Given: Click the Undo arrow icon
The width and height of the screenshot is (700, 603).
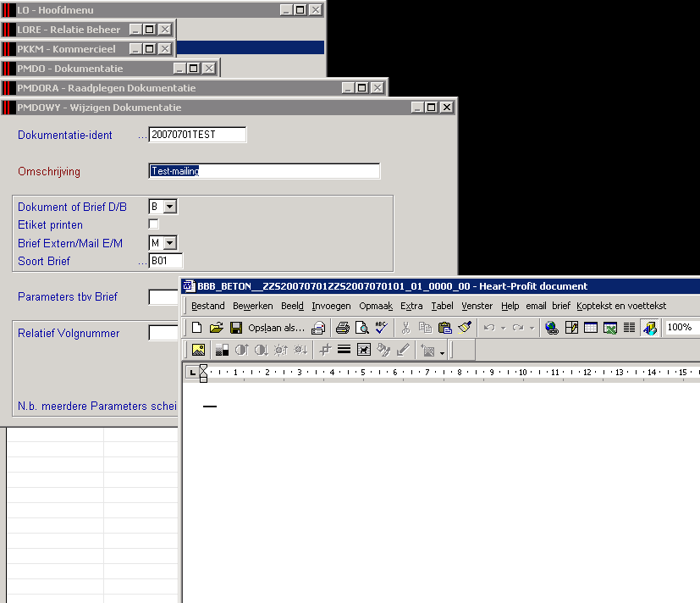Looking at the screenshot, I should point(489,328).
